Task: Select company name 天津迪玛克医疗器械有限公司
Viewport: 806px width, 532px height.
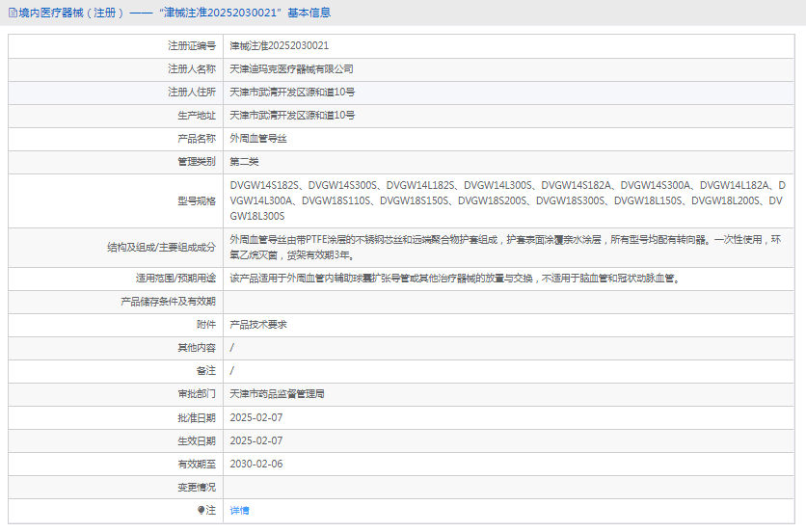Action: click(291, 69)
